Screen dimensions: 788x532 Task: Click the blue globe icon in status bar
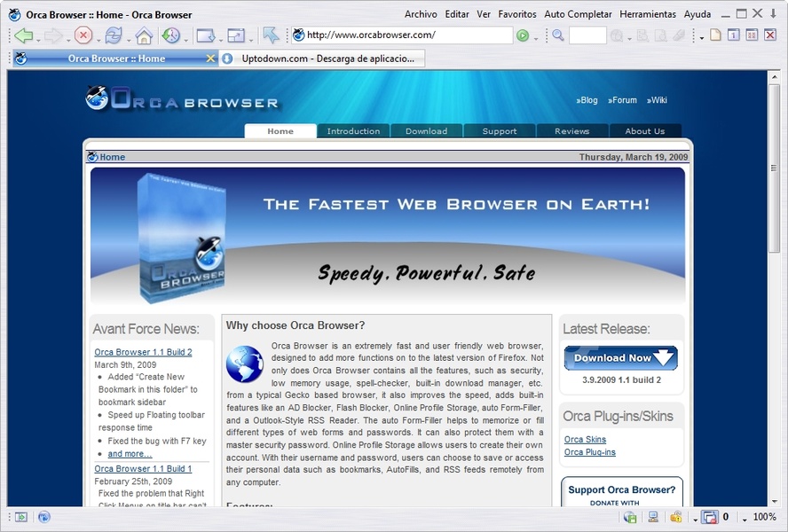point(44,517)
